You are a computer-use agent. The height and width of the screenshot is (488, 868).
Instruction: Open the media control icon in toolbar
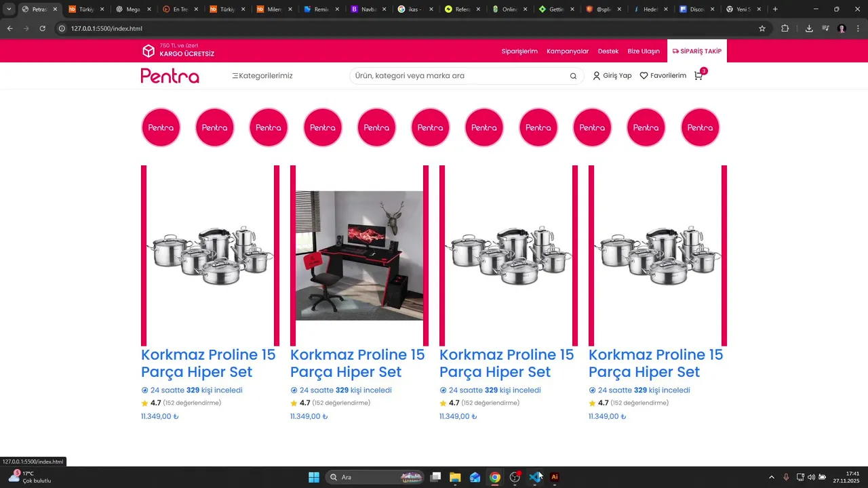point(825,28)
